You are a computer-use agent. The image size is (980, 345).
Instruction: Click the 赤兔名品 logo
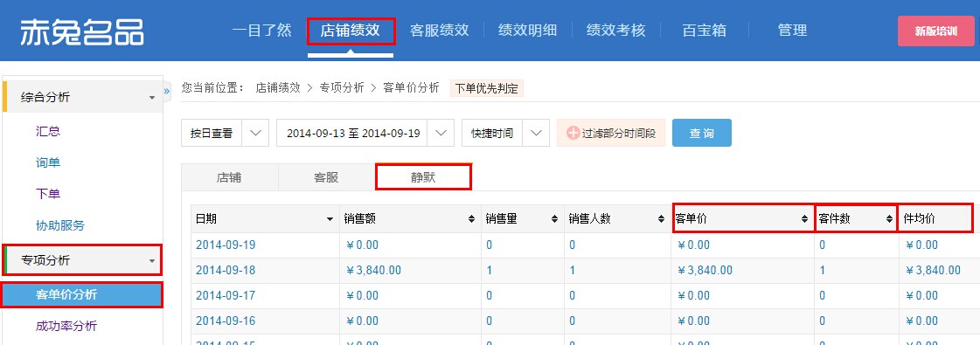coord(82,31)
